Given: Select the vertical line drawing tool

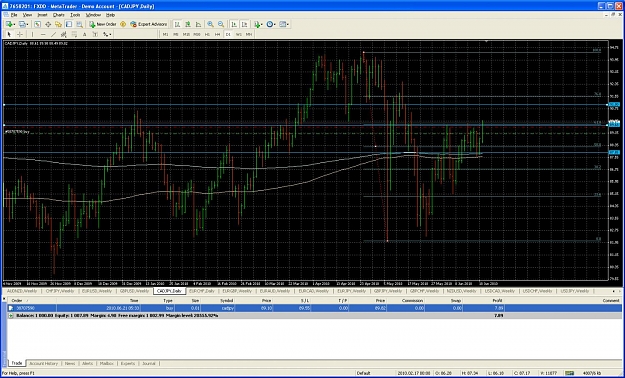Looking at the screenshot, I should coord(32,34).
